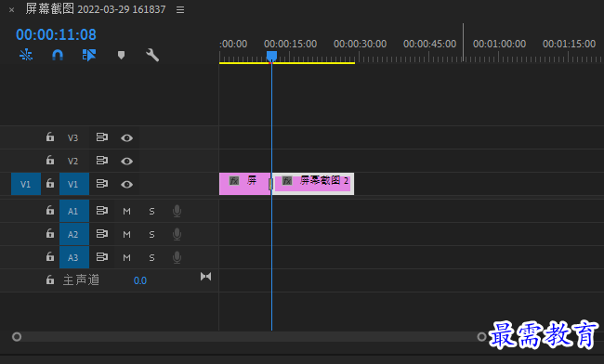Hide track V1 output with eye icon
The width and height of the screenshot is (604, 364).
(x=126, y=184)
